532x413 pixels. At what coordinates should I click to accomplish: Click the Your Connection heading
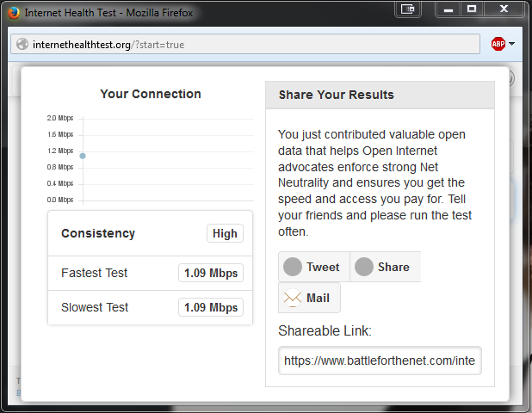(151, 94)
